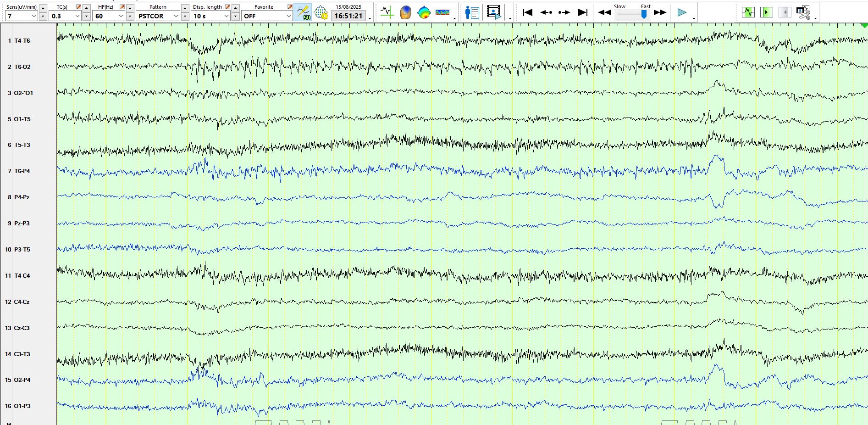Image resolution: width=868 pixels, height=425 pixels.
Task: Select the O2-P4 channel label
Action: [22, 380]
